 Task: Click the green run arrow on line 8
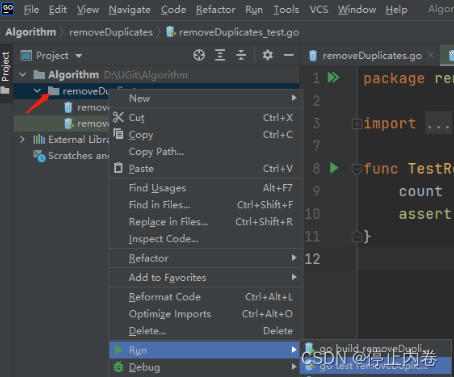tap(334, 168)
